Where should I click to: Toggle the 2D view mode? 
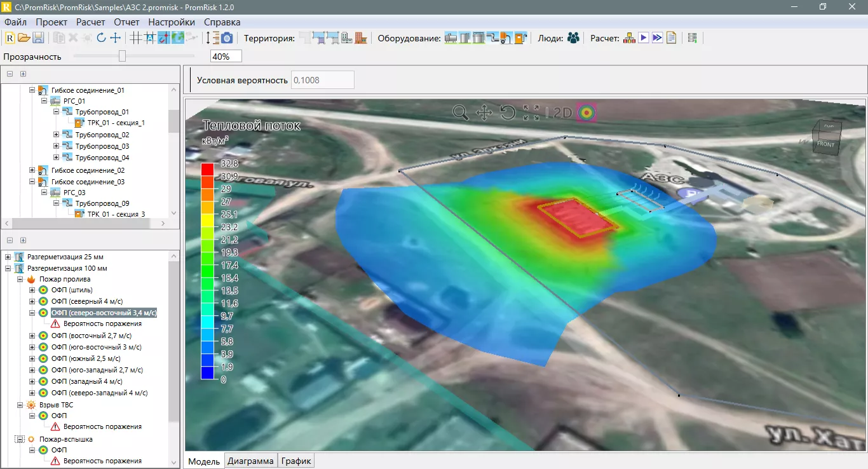(562, 113)
